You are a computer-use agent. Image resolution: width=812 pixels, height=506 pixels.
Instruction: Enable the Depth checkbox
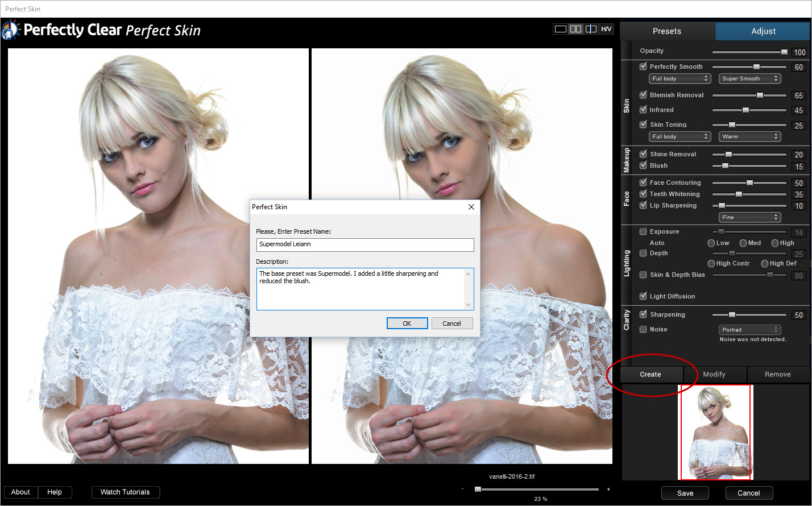(643, 253)
